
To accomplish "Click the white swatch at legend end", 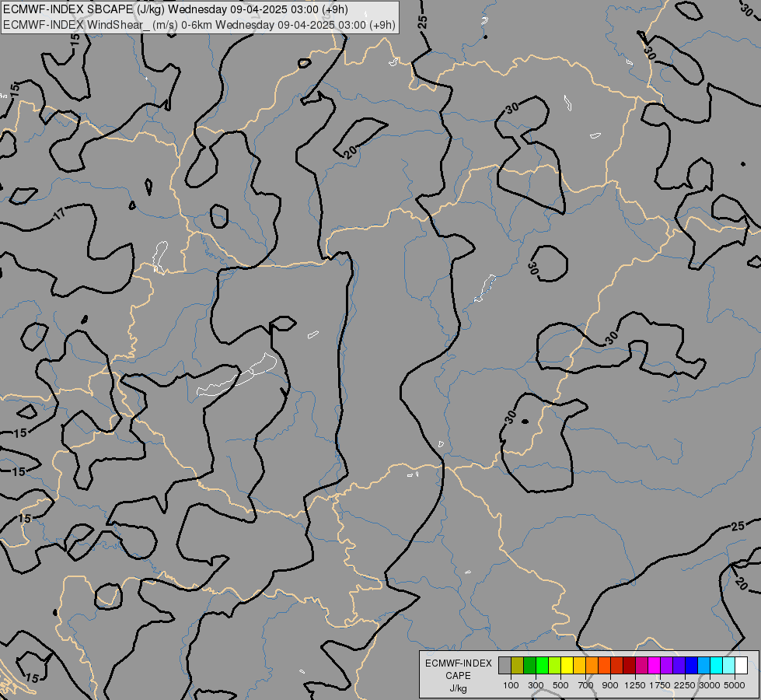I will pos(742,665).
